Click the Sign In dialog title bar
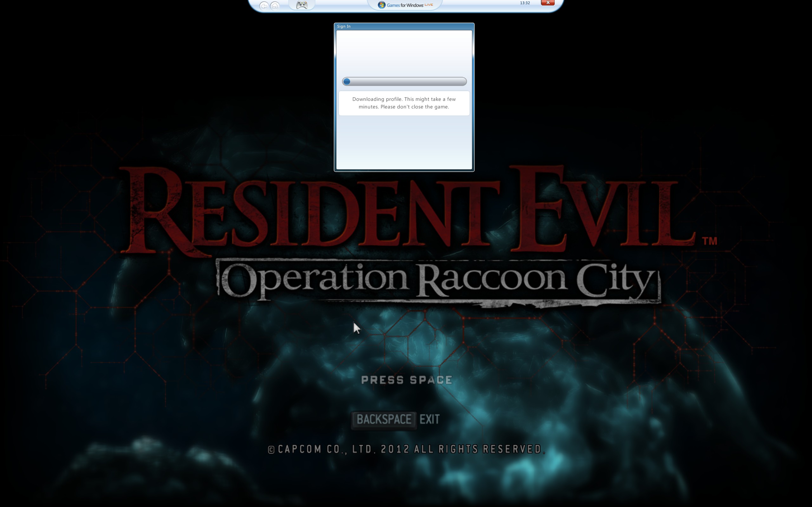812x507 pixels. pos(404,26)
